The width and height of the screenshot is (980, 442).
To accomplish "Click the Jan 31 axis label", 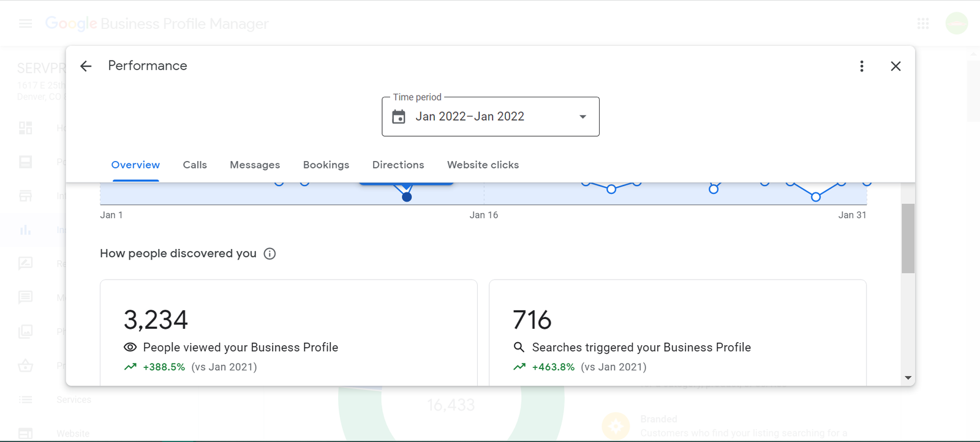I will click(x=852, y=215).
